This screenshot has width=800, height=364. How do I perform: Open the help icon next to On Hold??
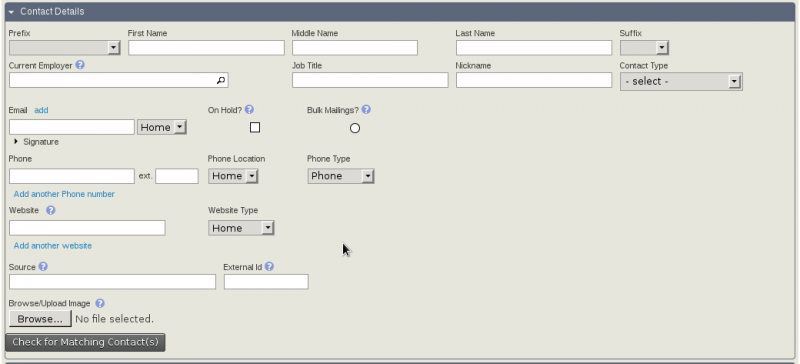pos(249,109)
